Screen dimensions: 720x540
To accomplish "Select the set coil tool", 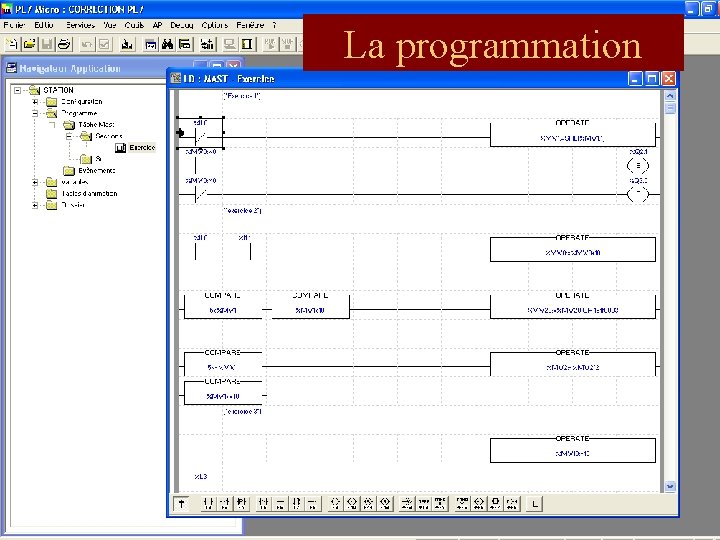I will click(x=368, y=504).
